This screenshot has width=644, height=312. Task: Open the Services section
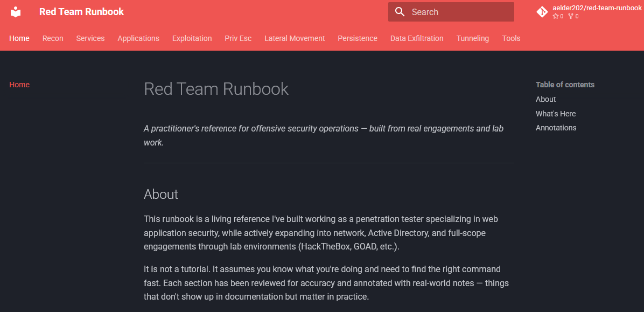tap(90, 38)
